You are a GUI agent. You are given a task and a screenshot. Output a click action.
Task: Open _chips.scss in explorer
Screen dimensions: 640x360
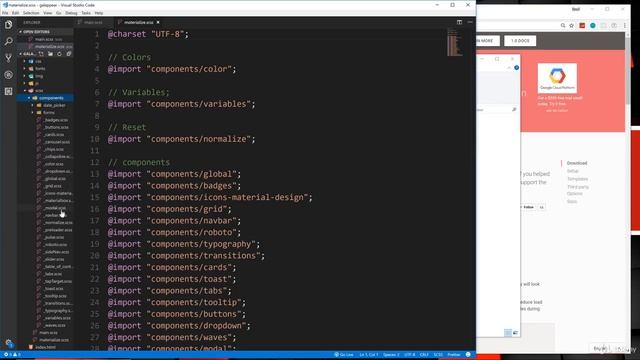coord(54,149)
